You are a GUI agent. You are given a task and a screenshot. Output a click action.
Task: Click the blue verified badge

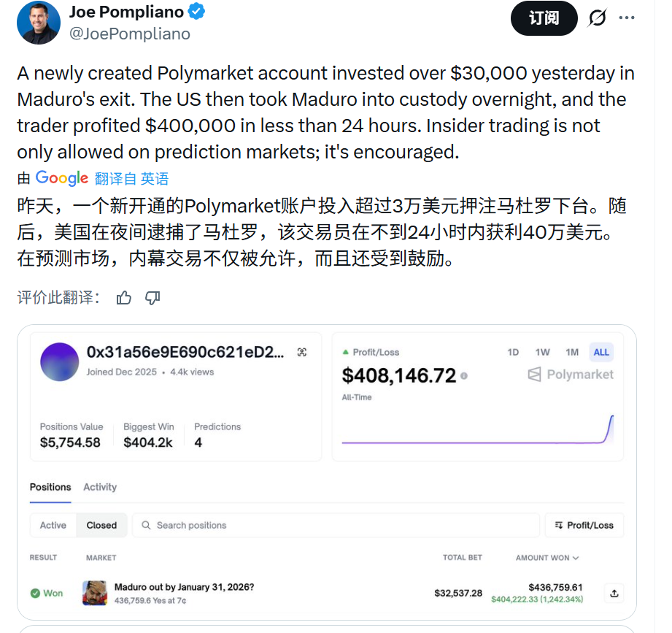click(197, 12)
